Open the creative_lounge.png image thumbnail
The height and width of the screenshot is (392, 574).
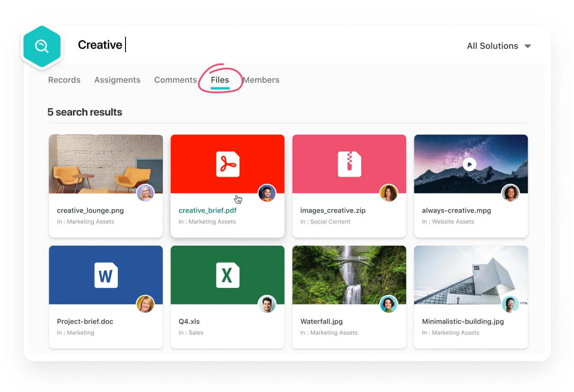106,164
